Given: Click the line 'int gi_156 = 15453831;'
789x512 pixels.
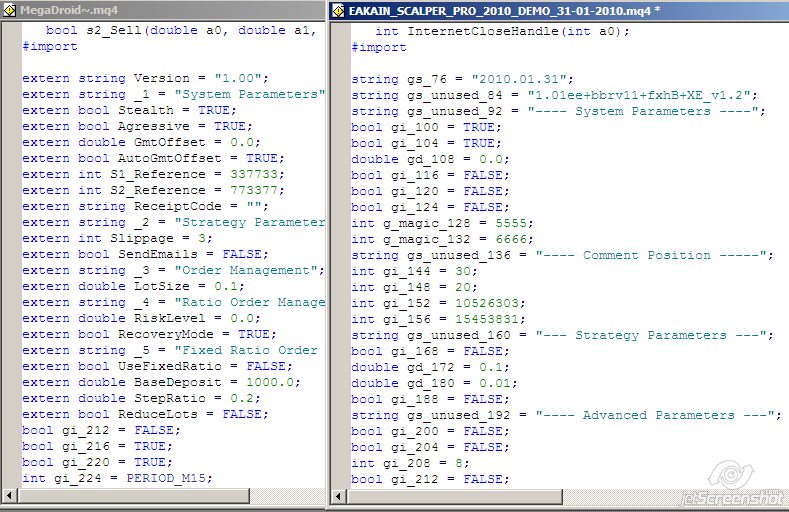Looking at the screenshot, I should (438, 319).
